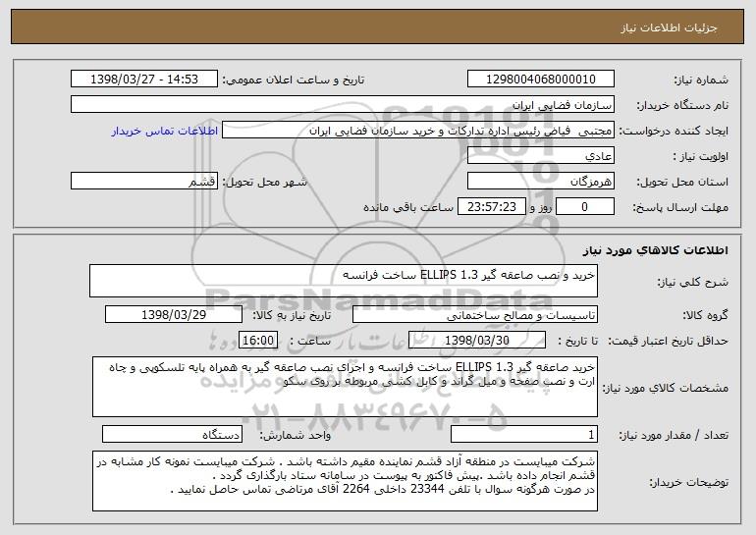Image resolution: width=756 pixels, height=535 pixels.
Task: Select the goods group field تاسیسات و مصالح ساختمانی
Action: point(475,315)
